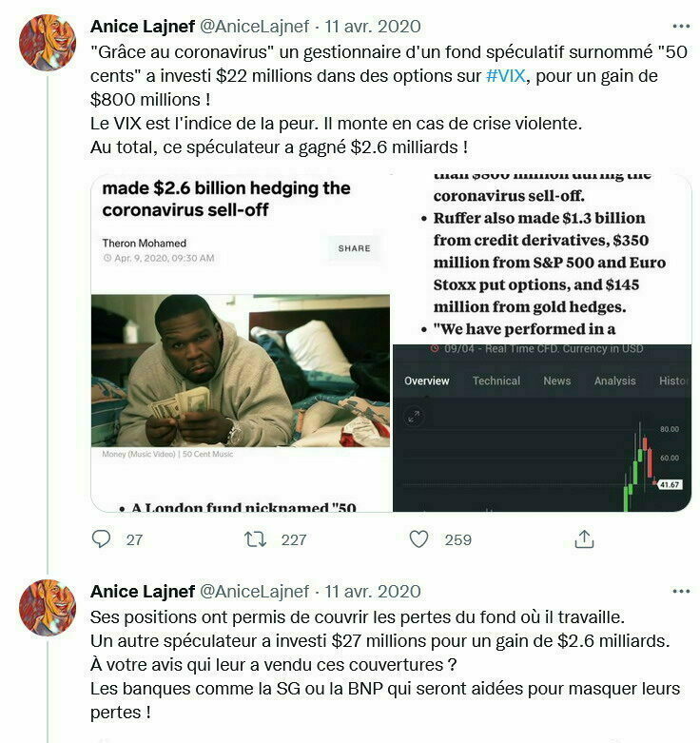Open the @AniceLajnef handle on first tweet
Screen dimensions: 700x743
(x=255, y=27)
